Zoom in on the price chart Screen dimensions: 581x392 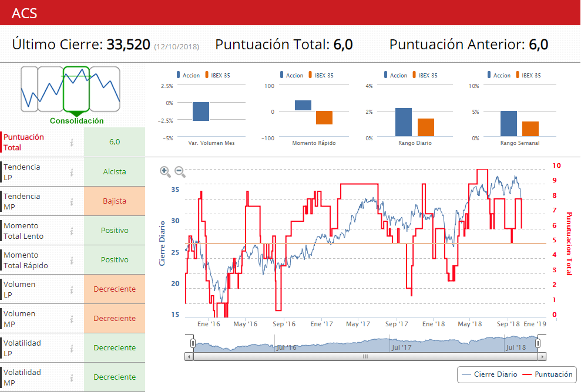coord(165,171)
